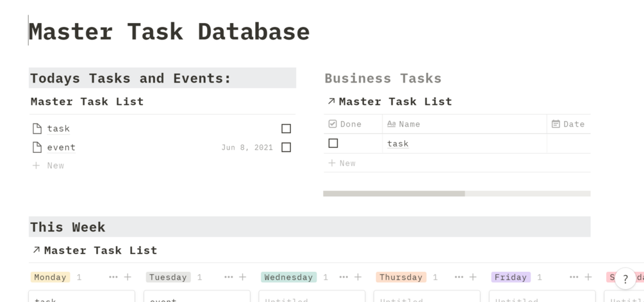
Task: Open the Thursday column more options
Action: pos(459,277)
